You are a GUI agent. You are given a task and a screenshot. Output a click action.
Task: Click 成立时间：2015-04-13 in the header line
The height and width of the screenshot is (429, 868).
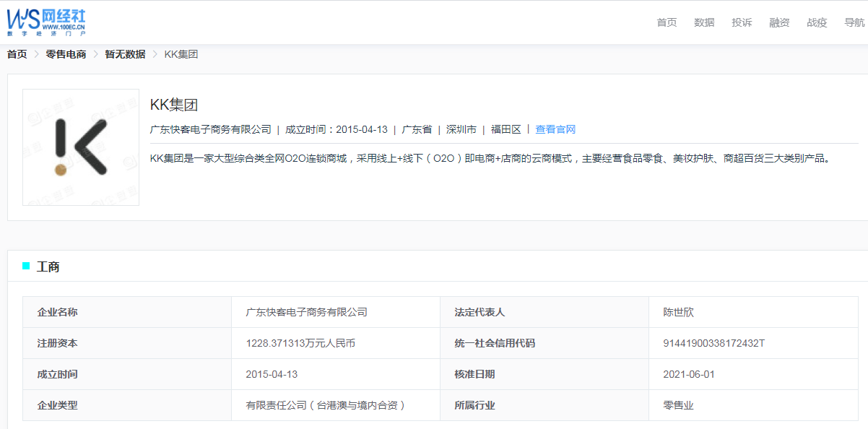[x=337, y=129]
